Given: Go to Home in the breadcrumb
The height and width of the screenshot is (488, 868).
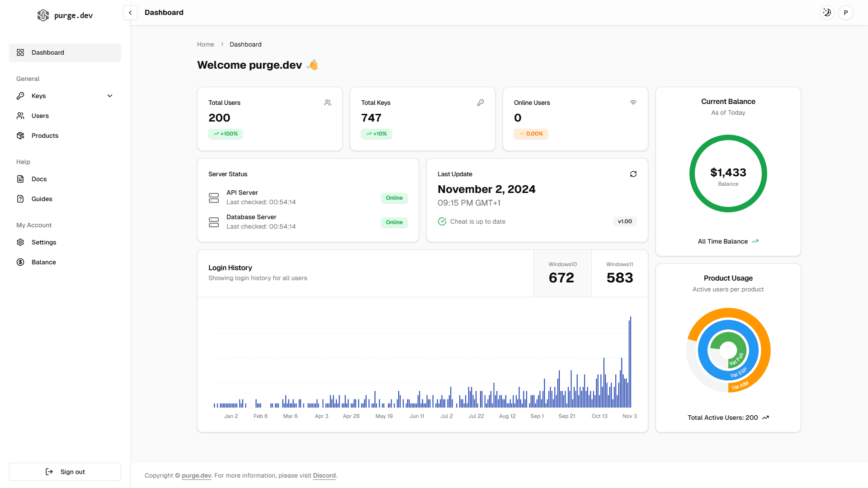Looking at the screenshot, I should 206,44.
